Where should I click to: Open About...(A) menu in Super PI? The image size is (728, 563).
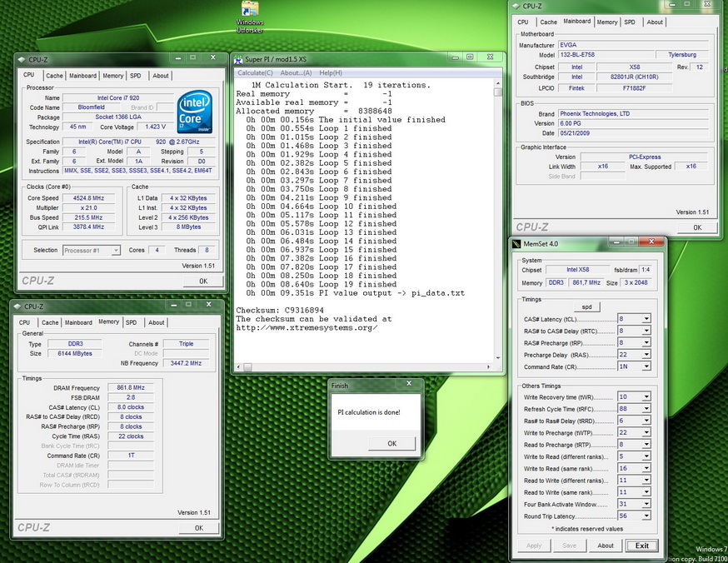tap(296, 72)
